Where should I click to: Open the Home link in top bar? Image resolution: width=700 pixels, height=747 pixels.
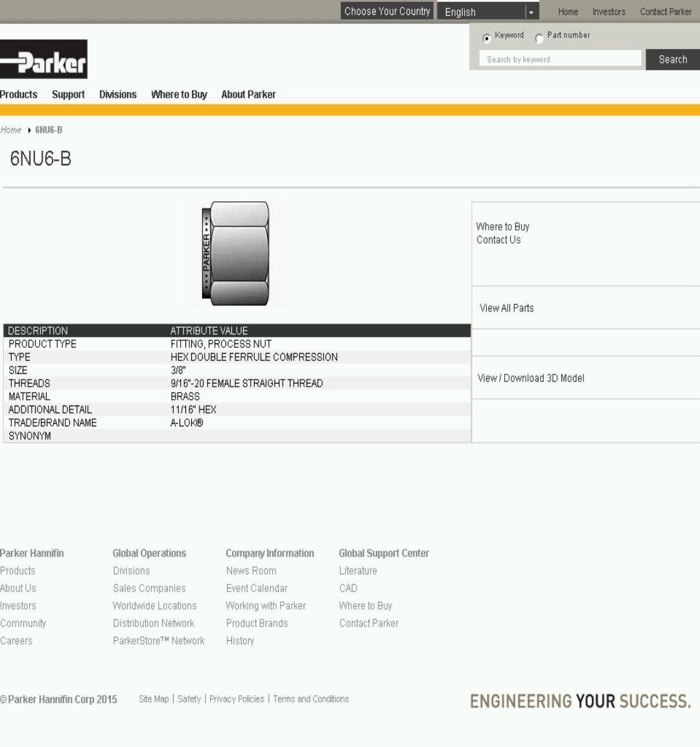point(568,12)
